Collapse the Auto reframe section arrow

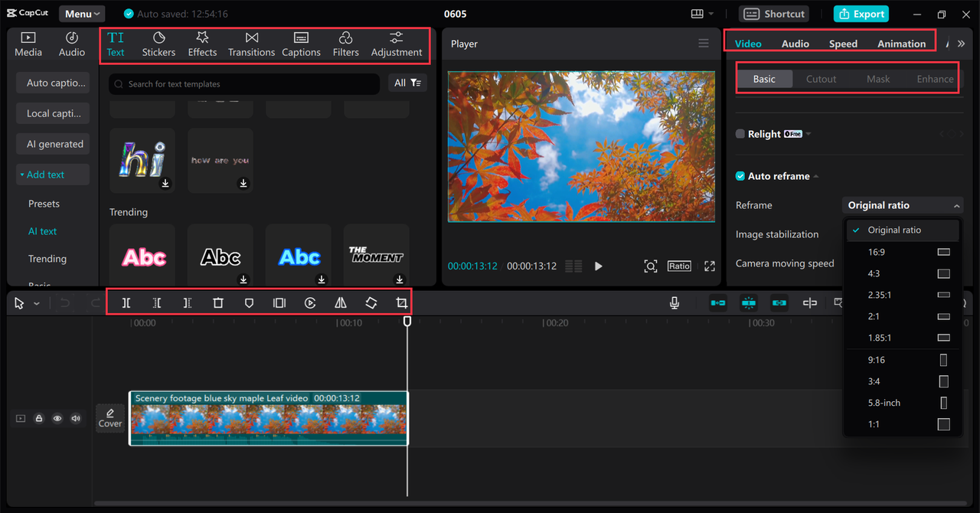pyautogui.click(x=816, y=176)
